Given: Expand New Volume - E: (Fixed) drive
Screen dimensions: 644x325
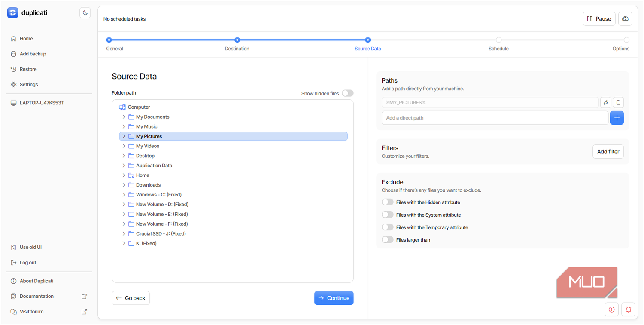Looking at the screenshot, I should 124,214.
